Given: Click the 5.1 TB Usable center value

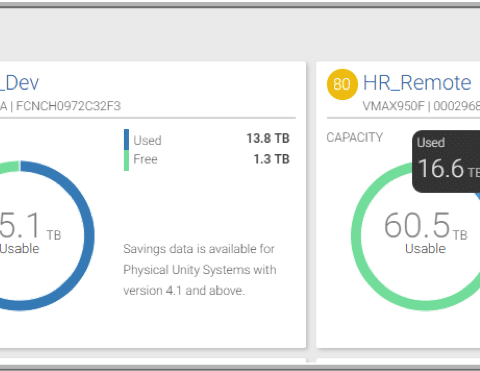Looking at the screenshot, I should click(x=31, y=232).
